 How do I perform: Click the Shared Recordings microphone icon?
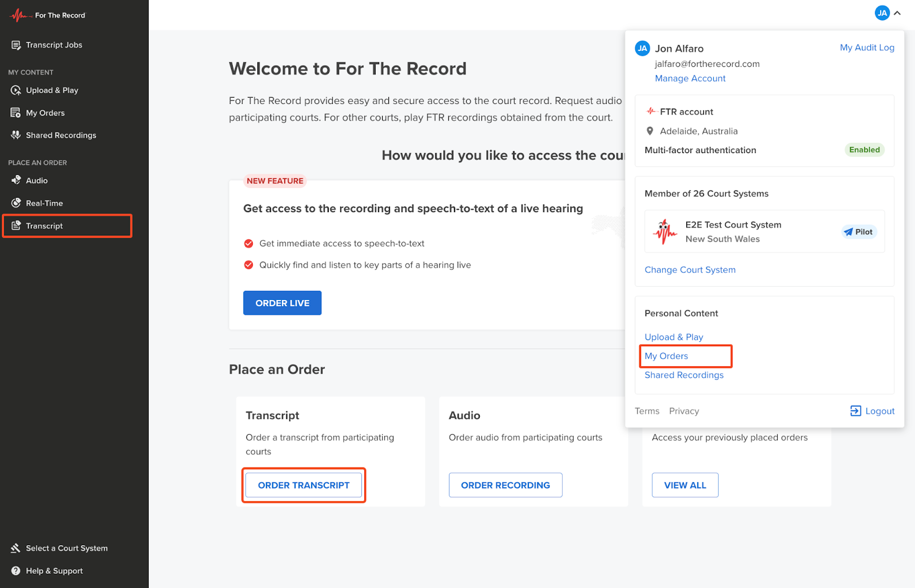16,135
